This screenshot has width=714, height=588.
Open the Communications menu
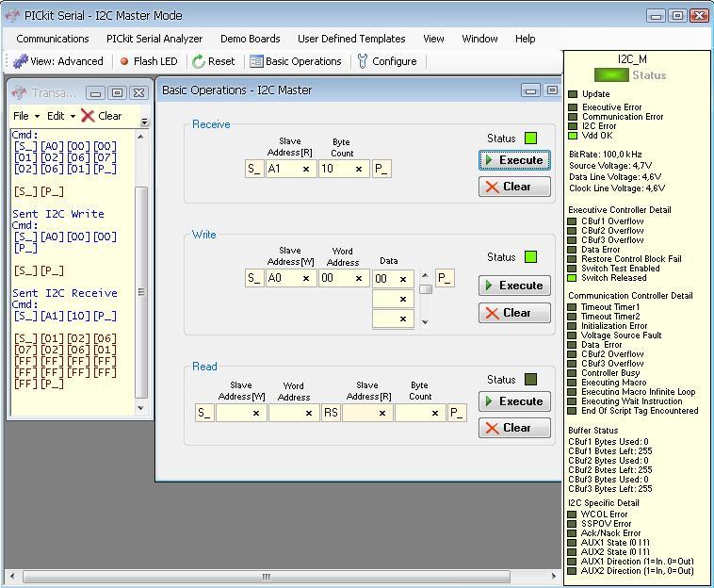53,39
